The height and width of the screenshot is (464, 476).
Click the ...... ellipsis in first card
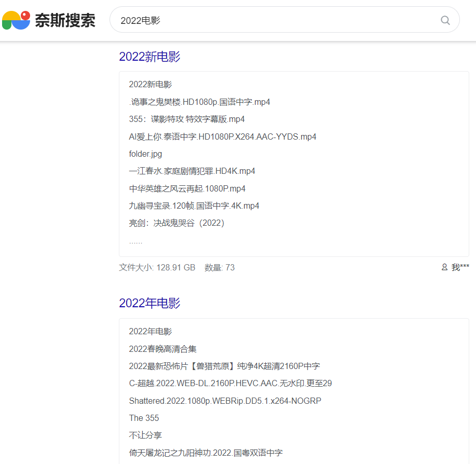coord(135,242)
